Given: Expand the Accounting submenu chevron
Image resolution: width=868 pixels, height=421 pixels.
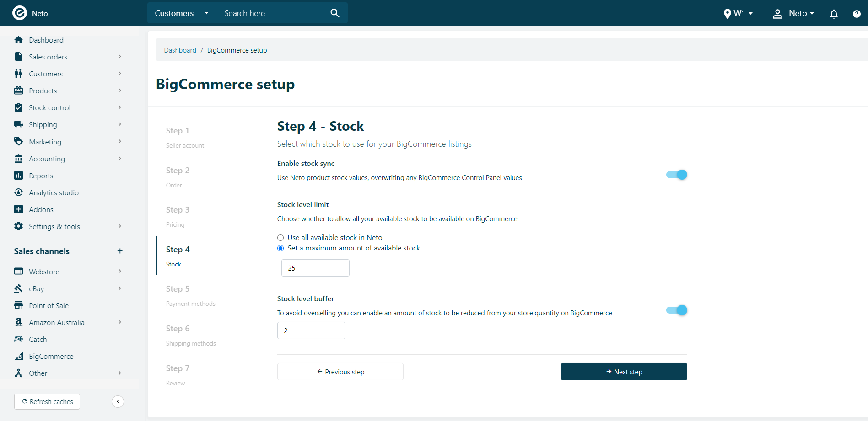Looking at the screenshot, I should [120, 159].
